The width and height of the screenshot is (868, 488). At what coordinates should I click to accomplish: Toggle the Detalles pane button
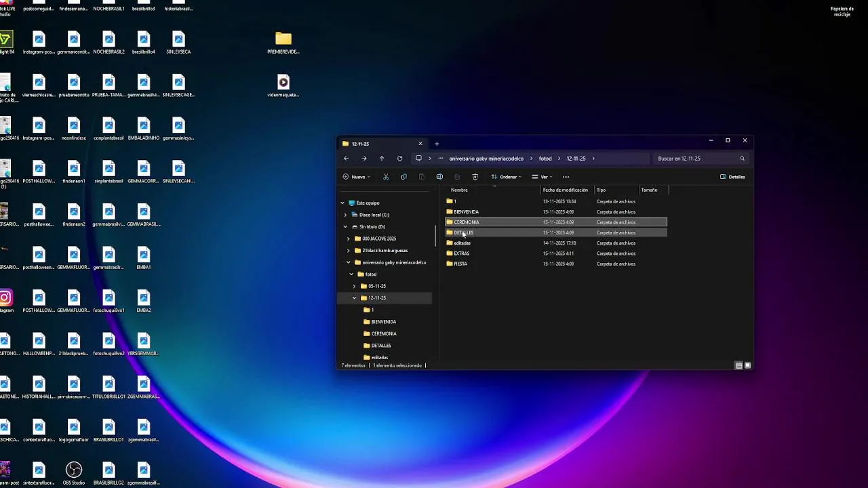pos(732,177)
